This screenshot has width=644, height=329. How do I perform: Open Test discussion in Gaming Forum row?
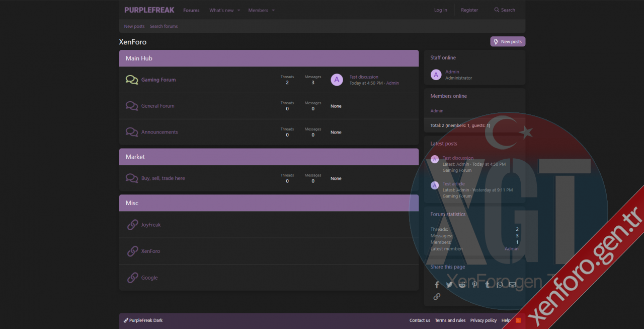pyautogui.click(x=364, y=77)
